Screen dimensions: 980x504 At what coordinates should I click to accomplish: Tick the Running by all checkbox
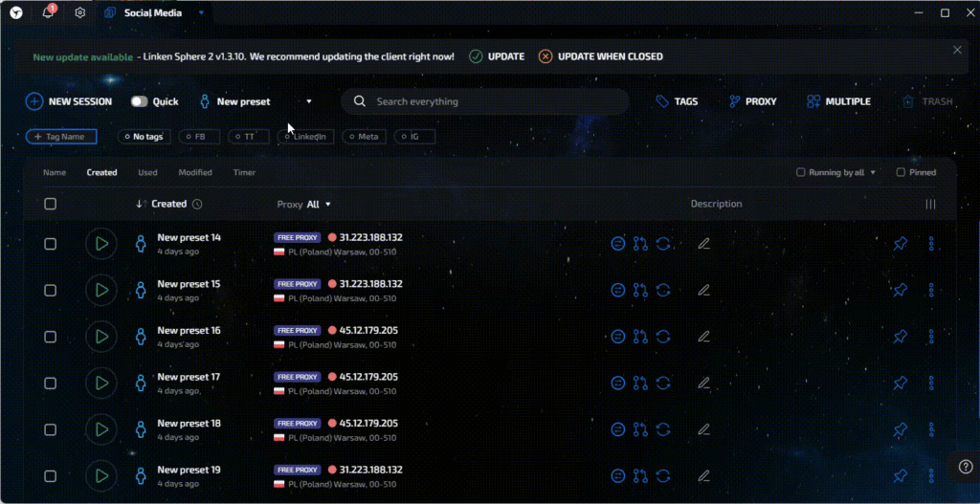tap(801, 173)
